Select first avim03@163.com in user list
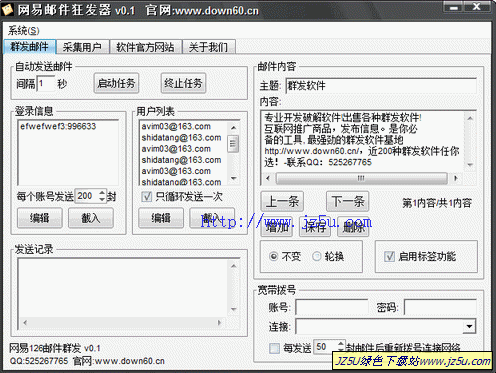 pyautogui.click(x=176, y=126)
